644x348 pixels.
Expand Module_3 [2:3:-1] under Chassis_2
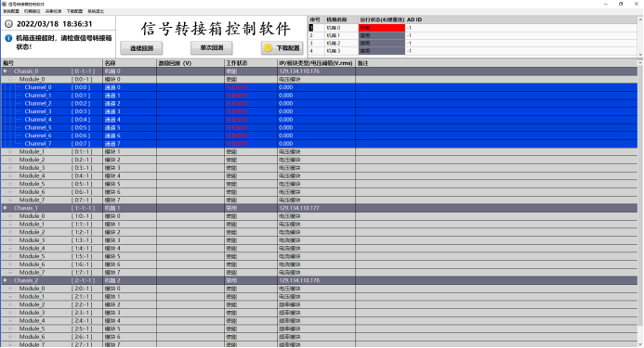[x=10, y=313]
